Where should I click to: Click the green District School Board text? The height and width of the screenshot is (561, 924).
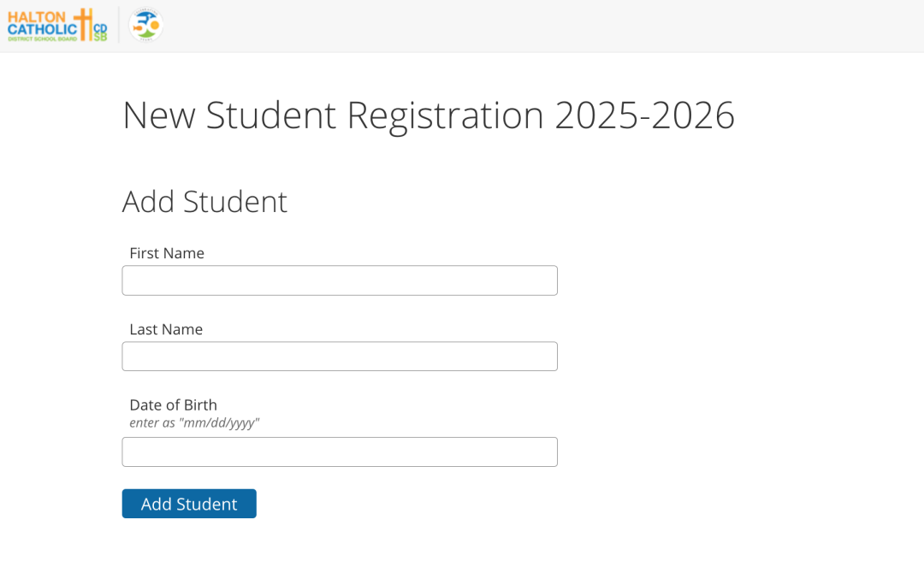pyautogui.click(x=43, y=38)
